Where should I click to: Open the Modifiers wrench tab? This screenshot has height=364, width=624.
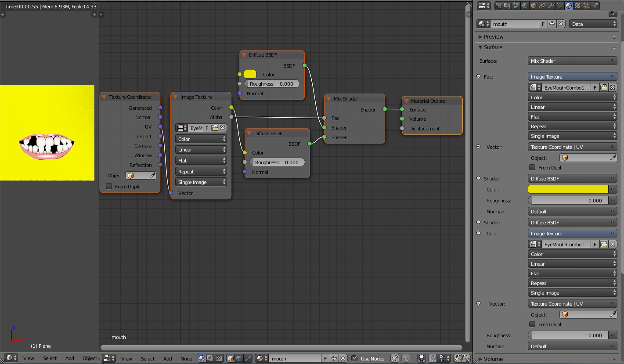pos(551,6)
